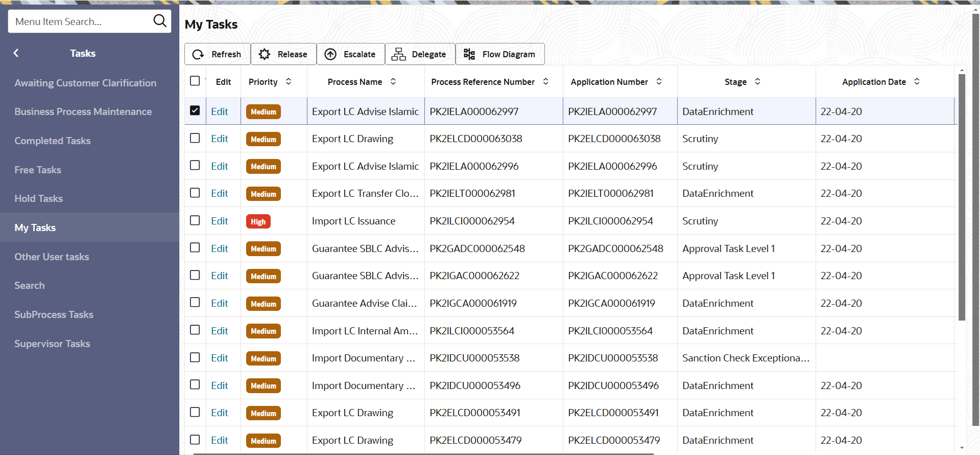This screenshot has height=455, width=980.
Task: Click Guarantee Advise Clai... process name
Action: pos(365,303)
